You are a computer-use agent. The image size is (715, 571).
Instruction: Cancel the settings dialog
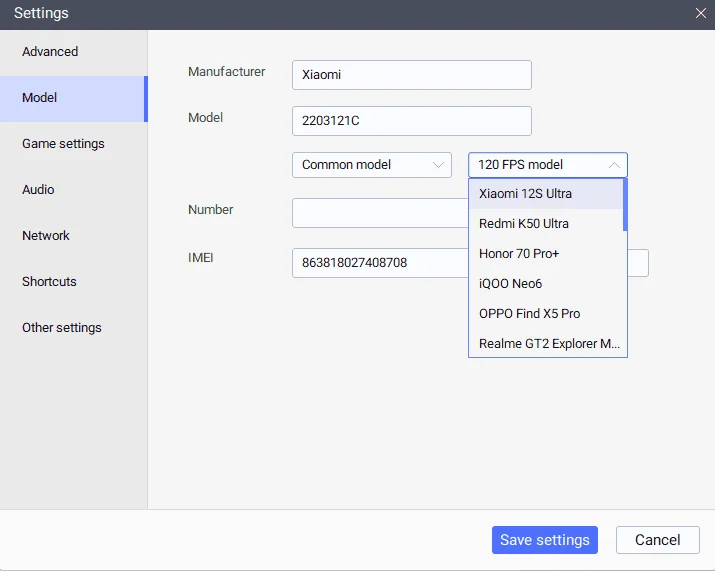tap(658, 540)
